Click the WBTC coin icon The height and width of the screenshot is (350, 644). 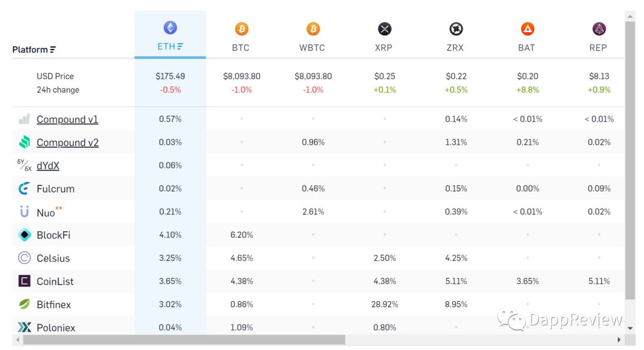[x=313, y=29]
